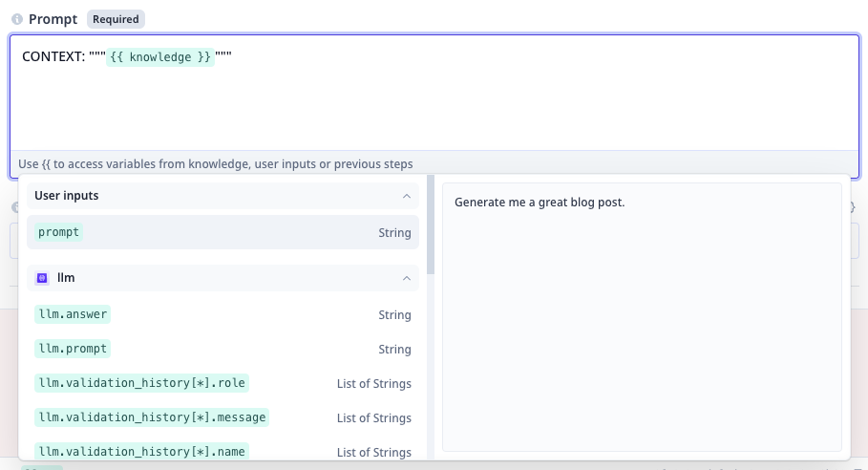Click List of Strings for validation_history message
Screen dimensions: 868x470
374,417
